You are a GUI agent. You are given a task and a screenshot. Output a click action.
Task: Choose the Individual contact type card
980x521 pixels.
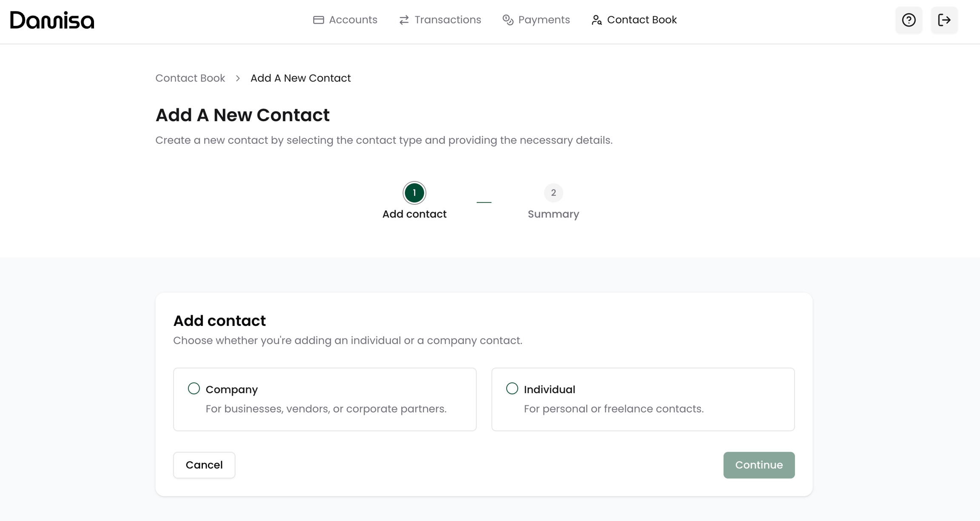pos(643,399)
